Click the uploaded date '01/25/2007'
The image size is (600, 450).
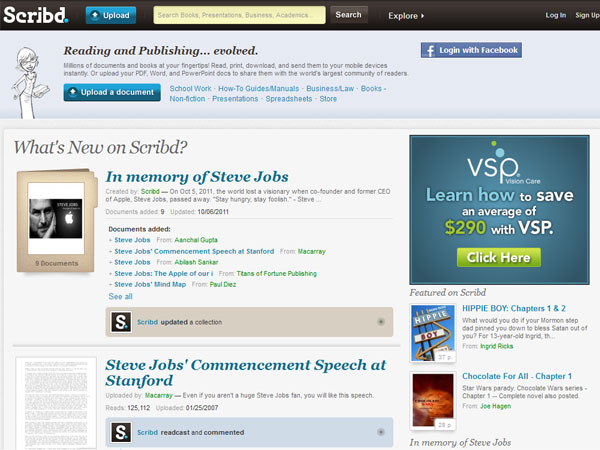pyautogui.click(x=202, y=408)
